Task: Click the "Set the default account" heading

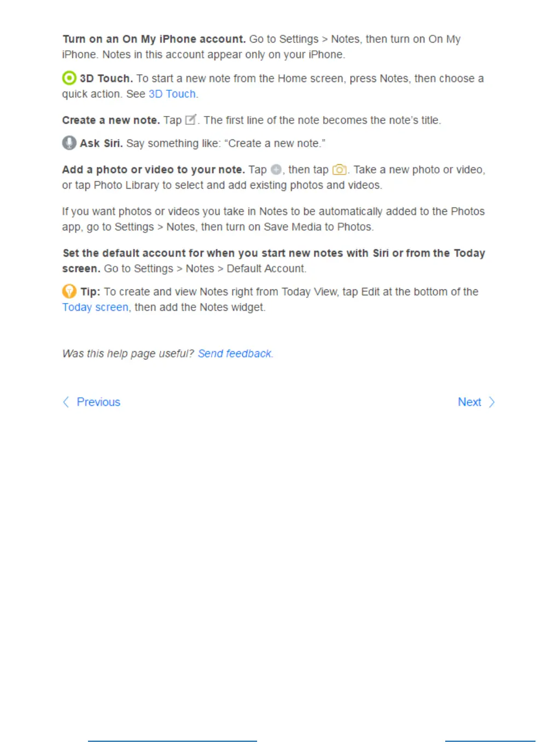Action: click(273, 261)
